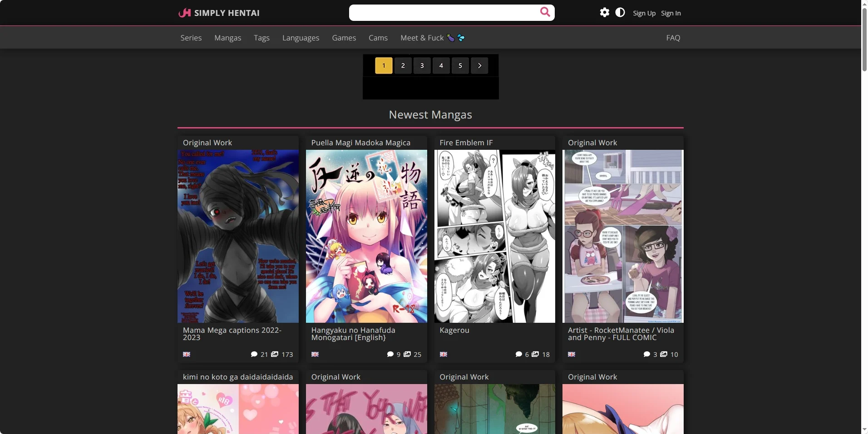Open the Kagerou title link
The image size is (868, 434).
click(x=454, y=330)
